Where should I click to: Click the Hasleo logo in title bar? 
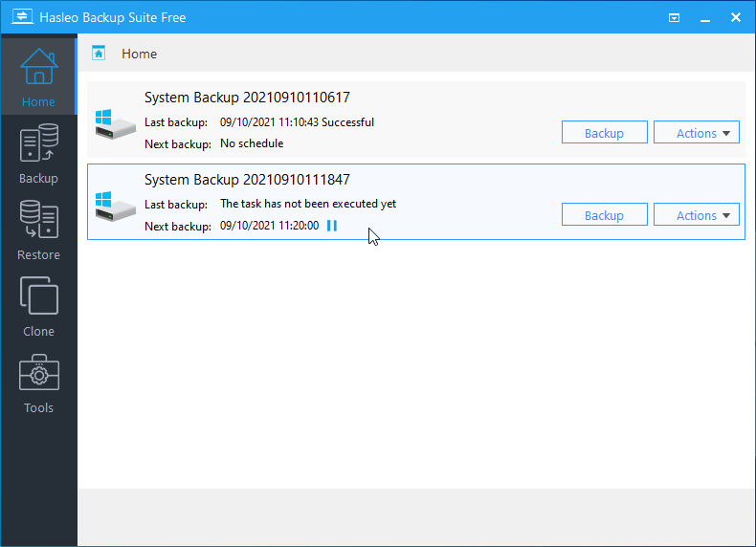[19, 17]
